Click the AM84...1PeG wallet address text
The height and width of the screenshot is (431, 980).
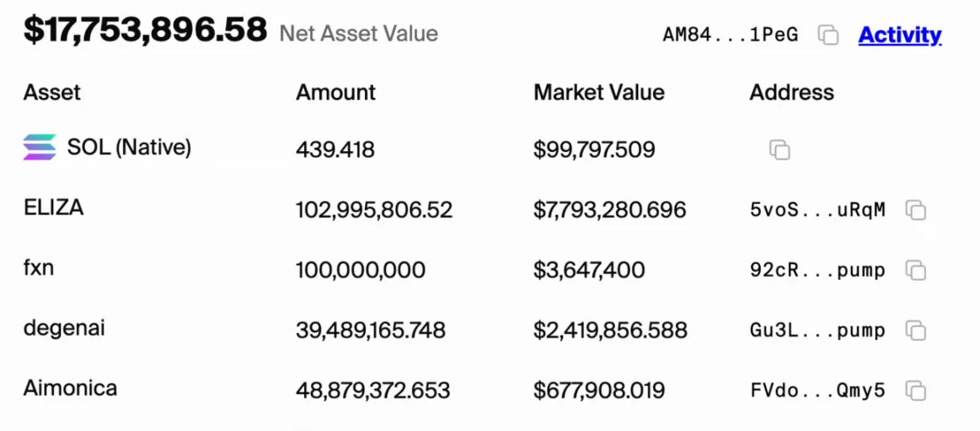pyautogui.click(x=730, y=35)
